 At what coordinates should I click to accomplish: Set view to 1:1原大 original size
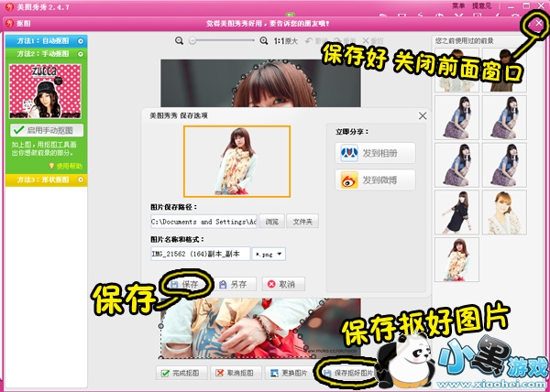click(285, 41)
